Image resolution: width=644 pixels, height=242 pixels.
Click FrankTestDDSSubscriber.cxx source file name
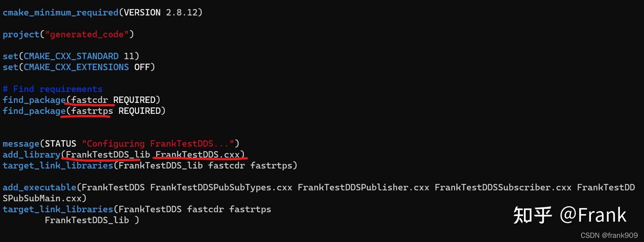(503, 187)
